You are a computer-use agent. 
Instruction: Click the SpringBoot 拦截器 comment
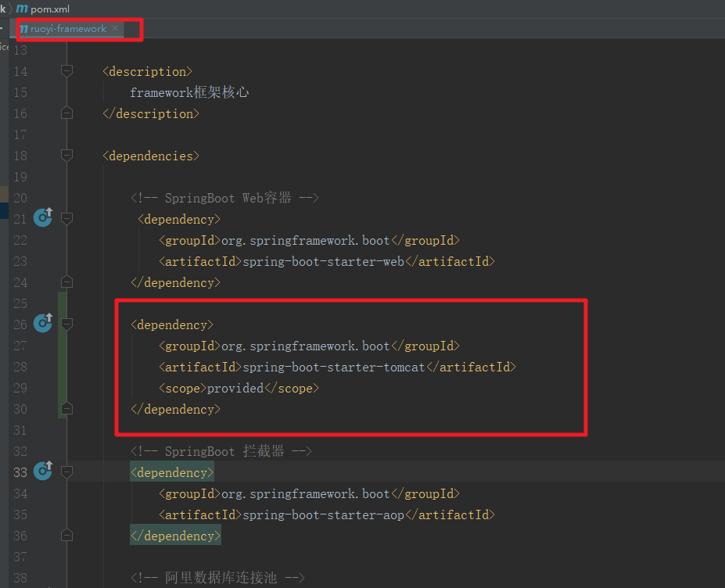221,451
